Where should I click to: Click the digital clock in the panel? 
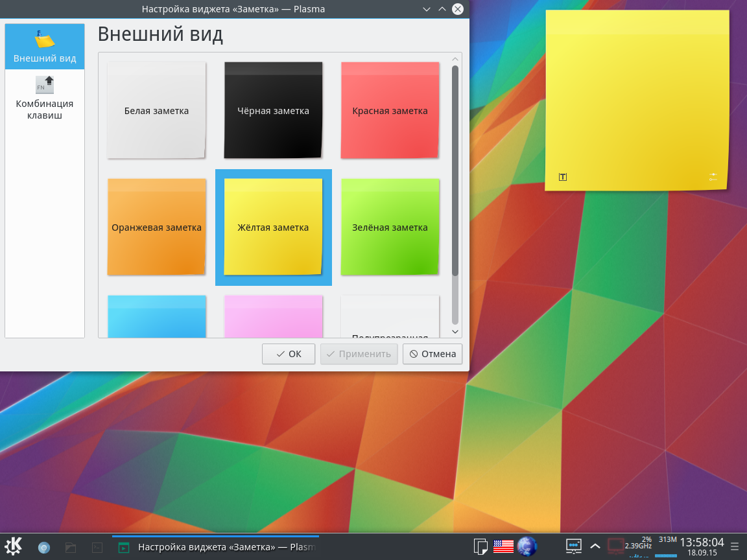[702, 545]
